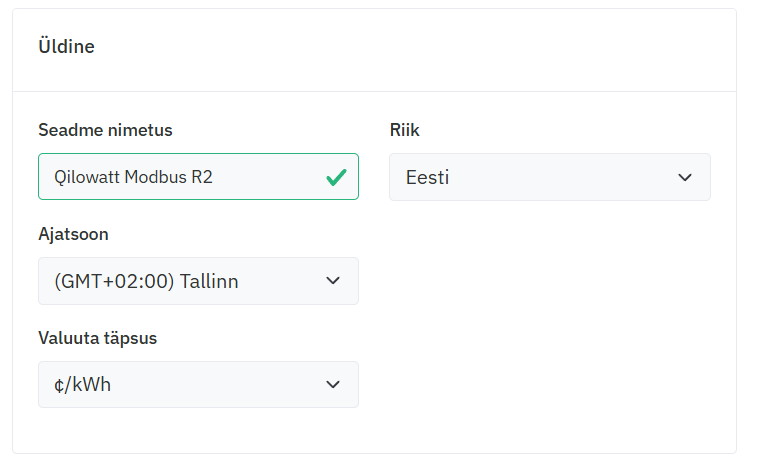
Task: Expand the Ajatsoon timezone dropdown
Action: pyautogui.click(x=198, y=281)
